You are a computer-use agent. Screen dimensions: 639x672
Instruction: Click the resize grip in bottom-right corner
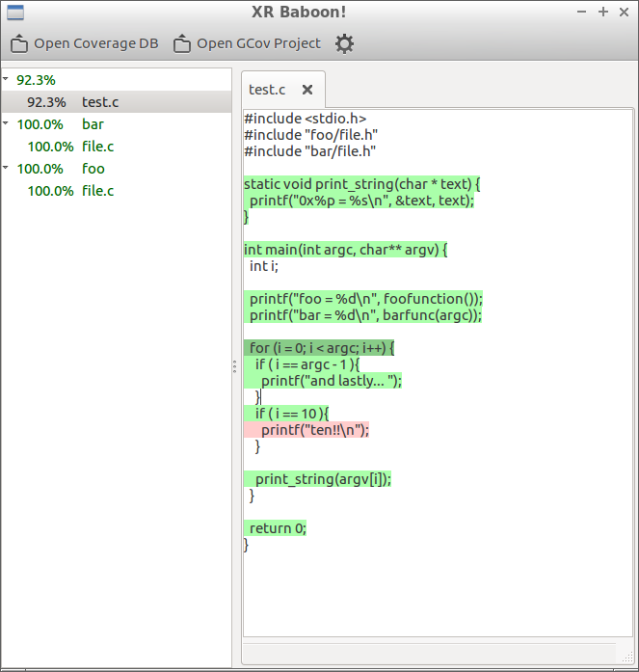tap(627, 657)
